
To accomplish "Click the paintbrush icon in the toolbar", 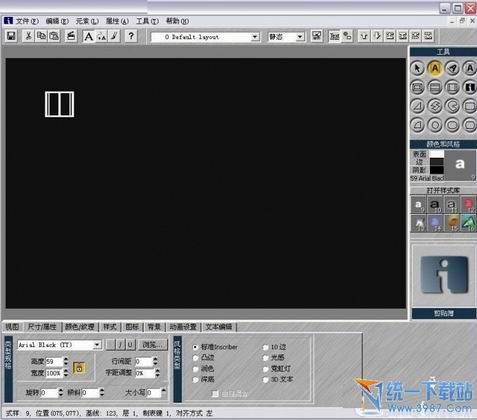I will point(114,36).
